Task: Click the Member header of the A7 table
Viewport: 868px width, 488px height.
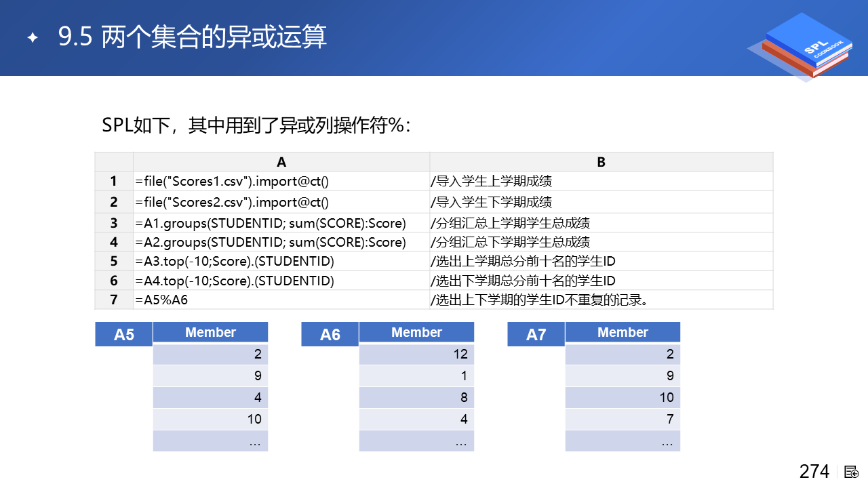Action: (x=623, y=332)
